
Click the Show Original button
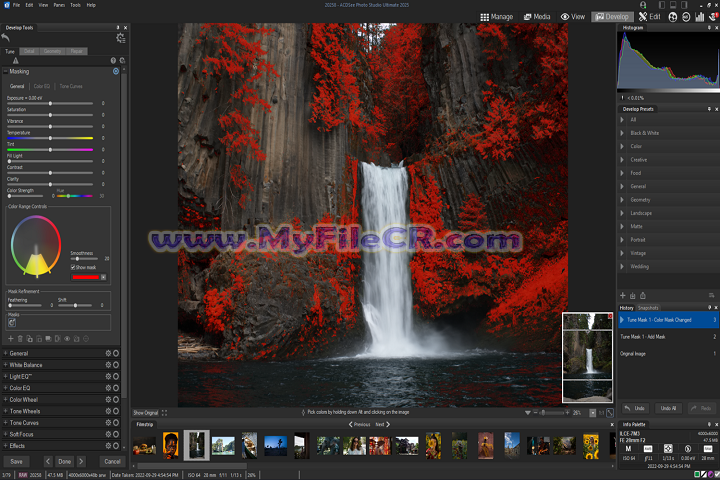145,412
